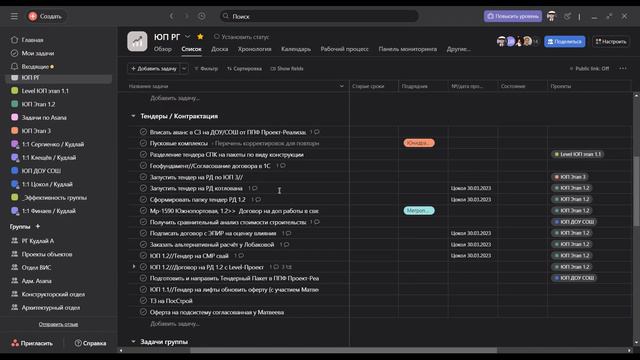
Task: Click the ЮП Этап 3 project tag
Action: click(570, 177)
